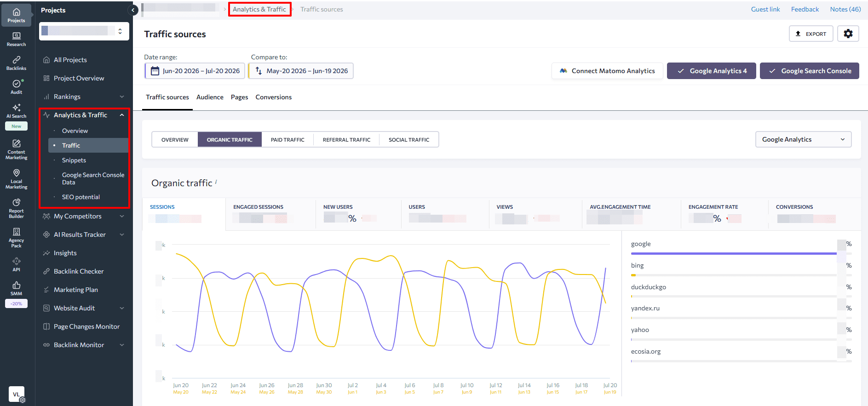The height and width of the screenshot is (406, 868).
Task: Select the PAID TRAFFIC segment
Action: tap(287, 139)
